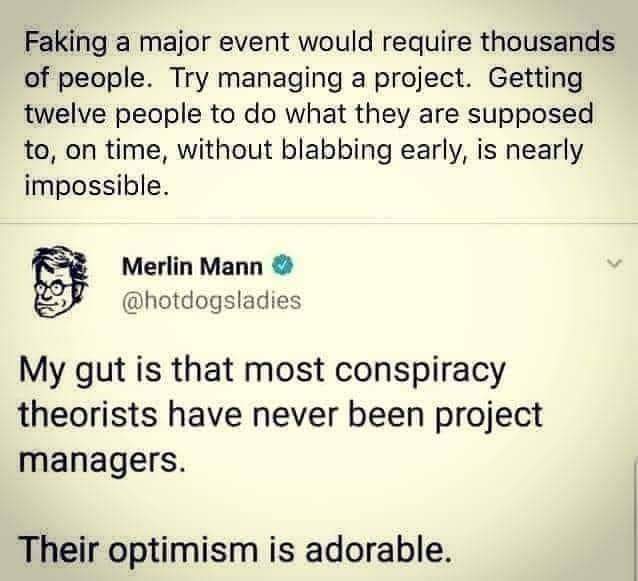Click the word "Their" in the last line
The height and width of the screenshot is (581, 638).
tap(60, 547)
